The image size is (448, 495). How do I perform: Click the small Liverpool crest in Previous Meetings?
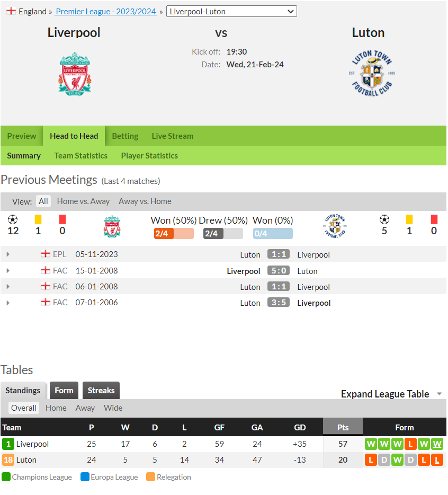click(x=112, y=226)
